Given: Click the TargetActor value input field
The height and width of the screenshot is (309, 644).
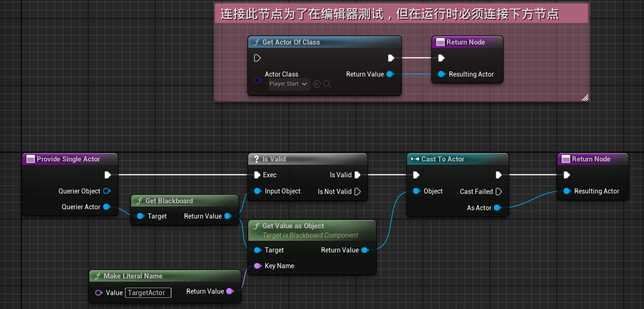Looking at the screenshot, I should click(148, 293).
